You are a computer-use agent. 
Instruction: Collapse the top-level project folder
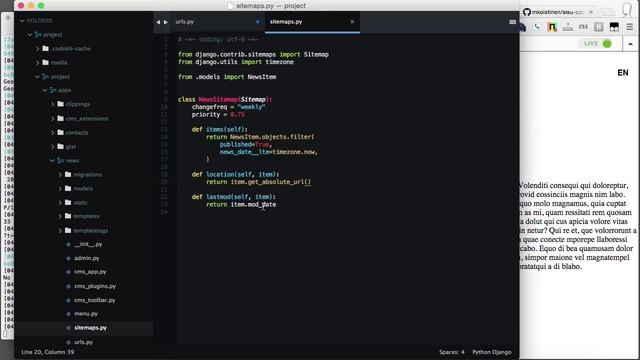tap(30, 35)
